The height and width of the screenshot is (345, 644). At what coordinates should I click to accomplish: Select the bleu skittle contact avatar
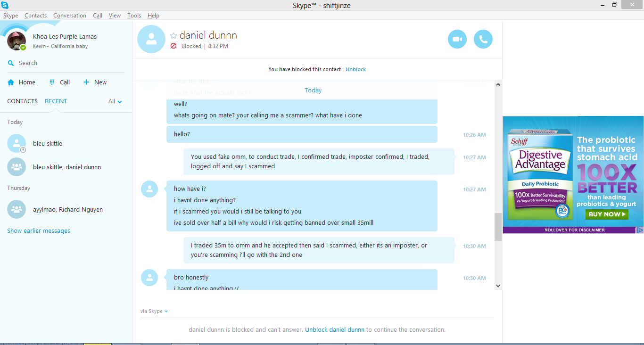click(17, 143)
